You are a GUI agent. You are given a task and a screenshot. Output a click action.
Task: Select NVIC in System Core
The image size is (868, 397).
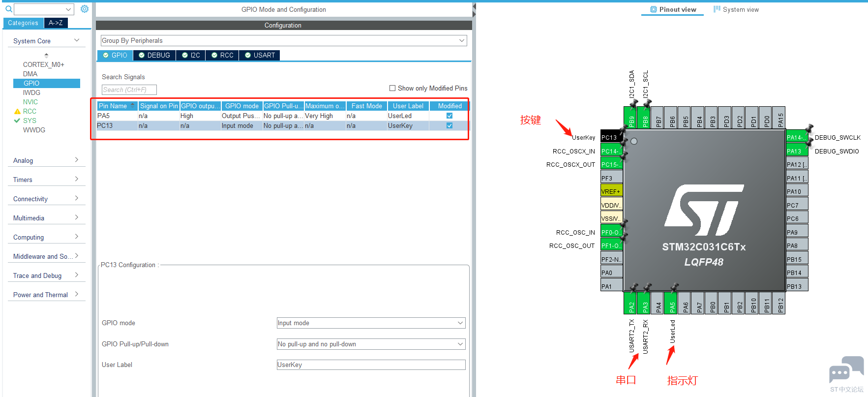click(30, 102)
